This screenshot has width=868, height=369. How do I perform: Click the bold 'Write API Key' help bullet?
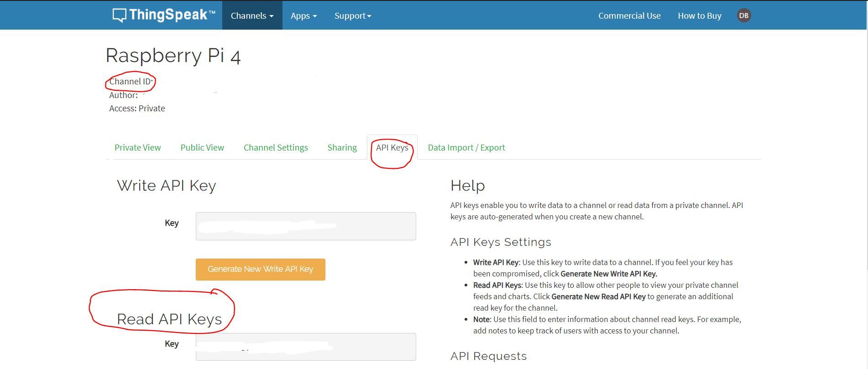point(496,262)
